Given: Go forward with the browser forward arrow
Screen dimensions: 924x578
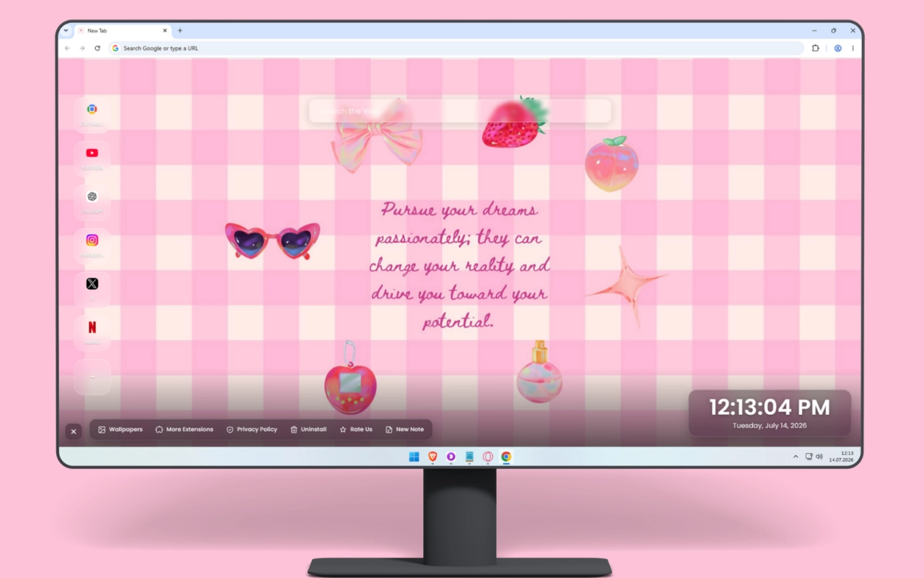Looking at the screenshot, I should (82, 48).
